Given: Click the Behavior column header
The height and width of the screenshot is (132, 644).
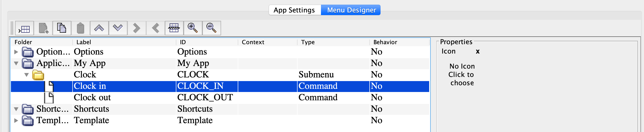Looking at the screenshot, I should click(x=385, y=42).
